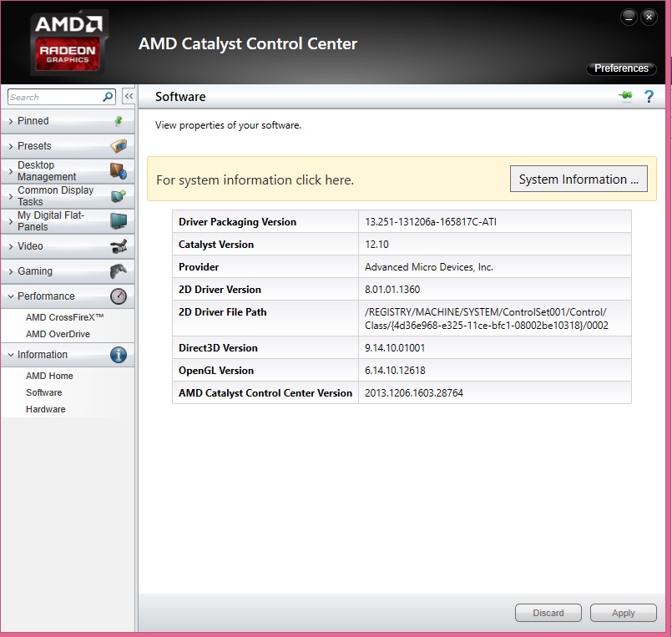The height and width of the screenshot is (637, 672).
Task: Expand the Gaming section
Action: pos(68,271)
